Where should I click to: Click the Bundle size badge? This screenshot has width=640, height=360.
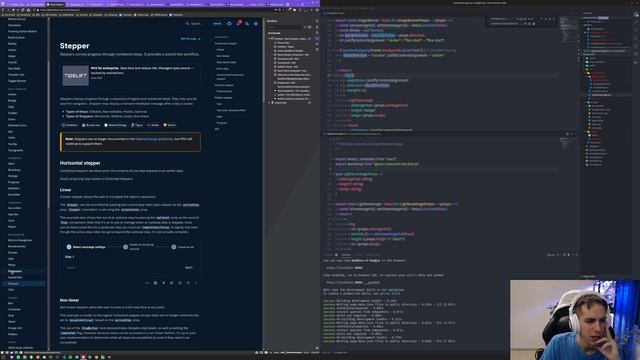91,125
